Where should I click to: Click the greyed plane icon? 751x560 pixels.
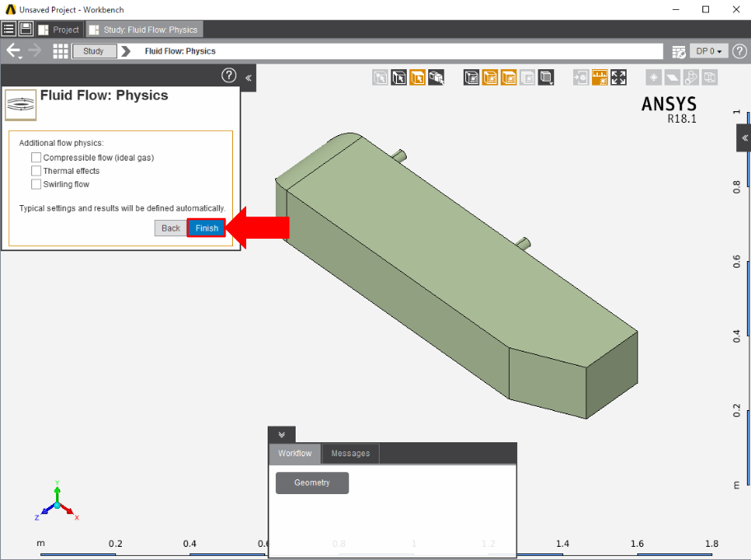click(x=673, y=77)
